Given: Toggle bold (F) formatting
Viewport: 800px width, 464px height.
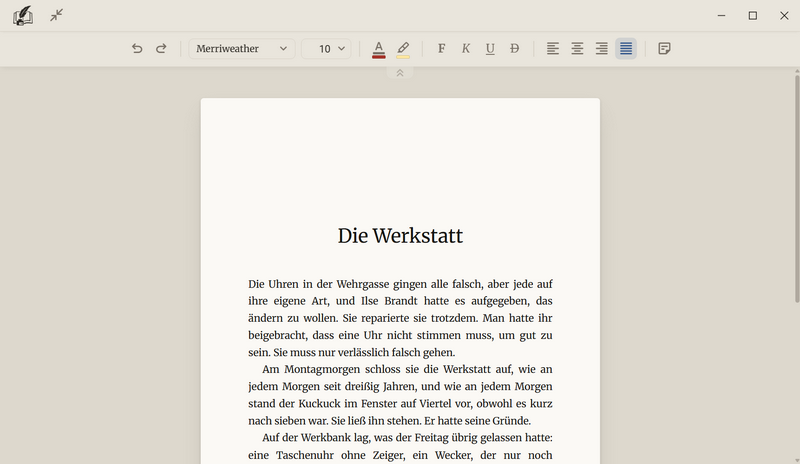Looking at the screenshot, I should click(x=441, y=48).
